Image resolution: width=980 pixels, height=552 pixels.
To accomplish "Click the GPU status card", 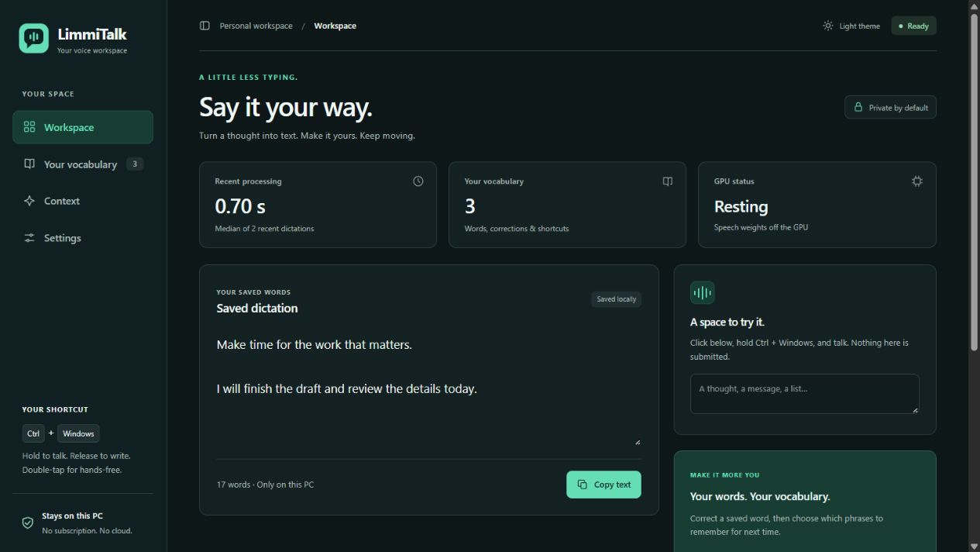I will click(817, 205).
